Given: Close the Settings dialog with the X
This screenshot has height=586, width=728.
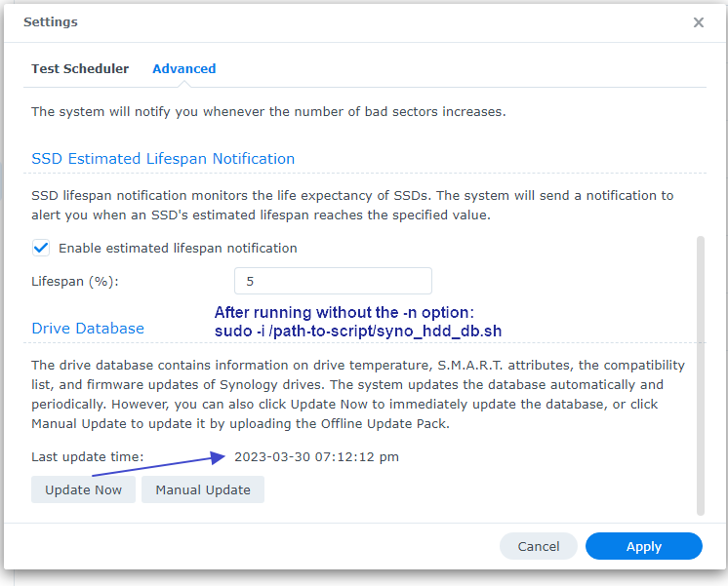Looking at the screenshot, I should [x=699, y=22].
